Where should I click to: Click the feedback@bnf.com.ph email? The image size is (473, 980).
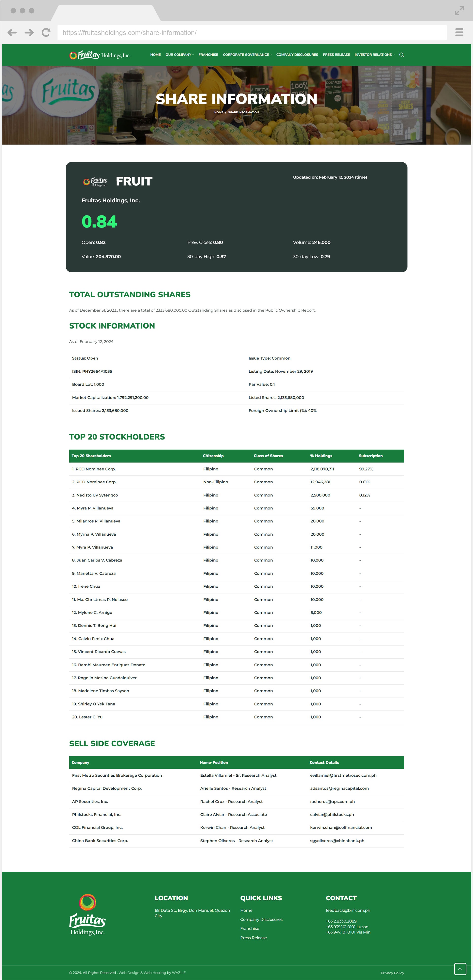[x=348, y=910]
